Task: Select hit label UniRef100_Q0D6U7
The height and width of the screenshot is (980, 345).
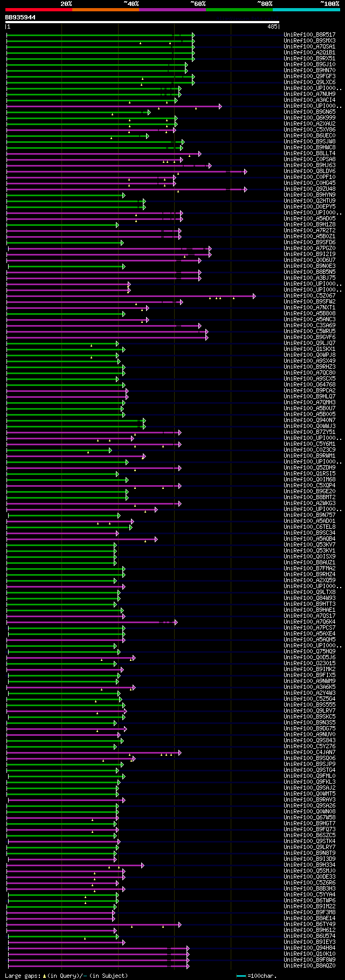Action: point(309,260)
